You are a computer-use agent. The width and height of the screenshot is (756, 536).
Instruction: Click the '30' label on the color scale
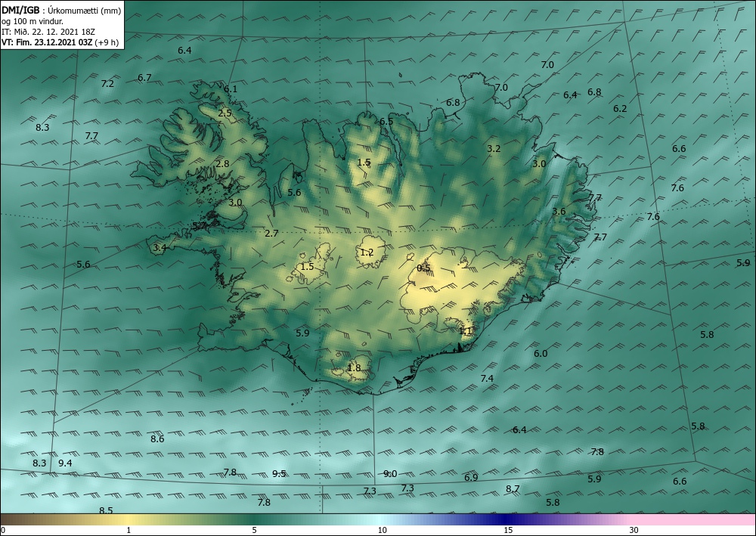click(634, 530)
